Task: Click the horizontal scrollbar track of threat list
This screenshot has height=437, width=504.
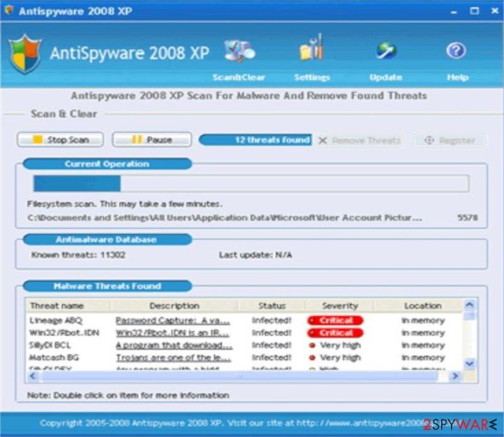Action: tap(244, 376)
